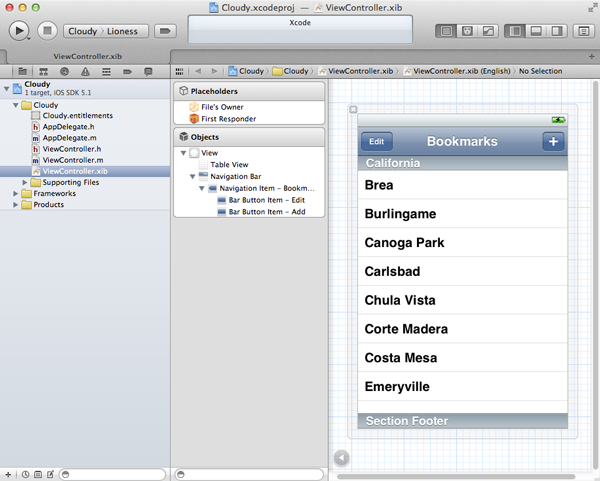Select ViewController.xib in navigator
Screen dimensions: 600x481
coord(85,171)
